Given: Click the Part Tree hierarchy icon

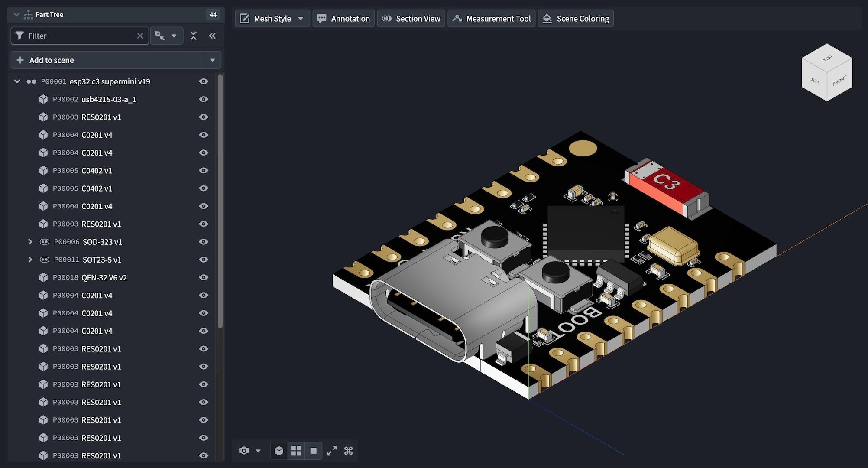Looking at the screenshot, I should click(29, 15).
